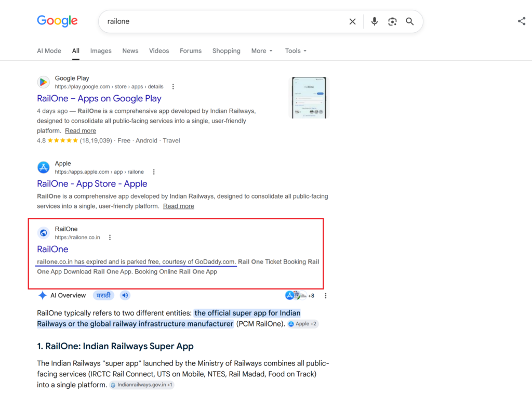Click the Apple App Store favicon
Viewport: 532px width, 394px height.
44,167
